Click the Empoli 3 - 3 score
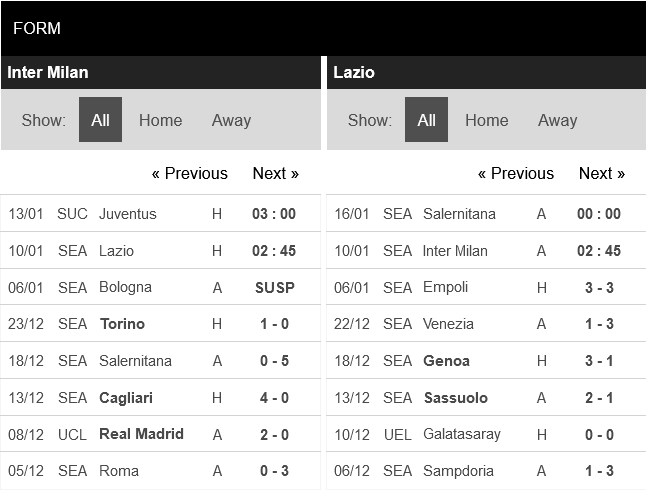 (599, 288)
